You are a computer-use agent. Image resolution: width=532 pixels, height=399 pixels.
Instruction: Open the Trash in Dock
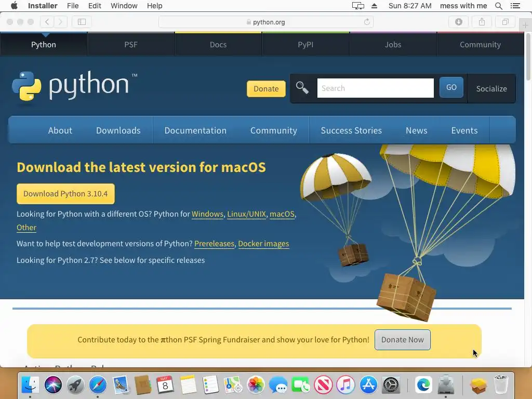click(x=501, y=385)
